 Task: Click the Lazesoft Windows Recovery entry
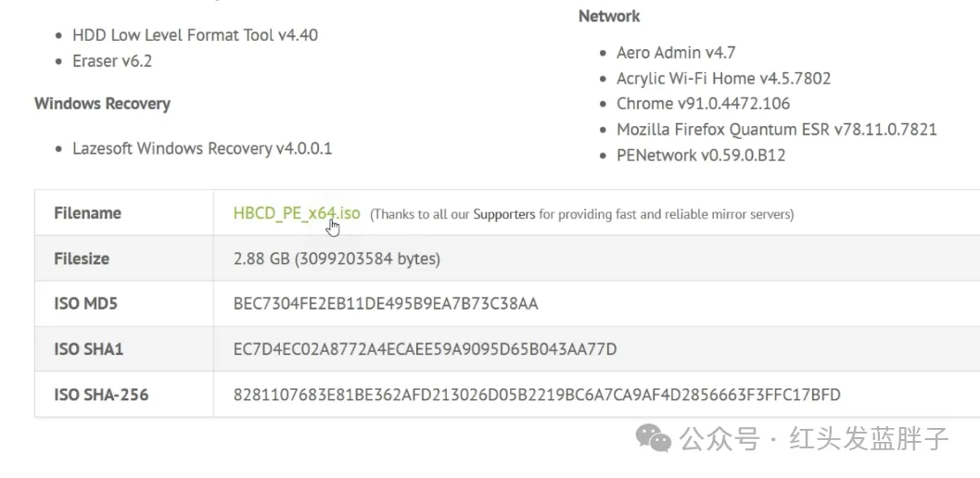pyautogui.click(x=201, y=148)
